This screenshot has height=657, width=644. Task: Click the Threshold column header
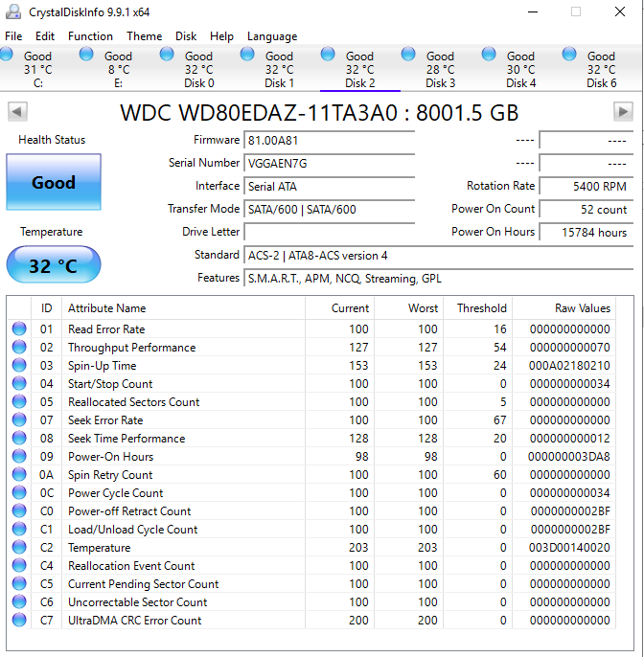point(478,308)
